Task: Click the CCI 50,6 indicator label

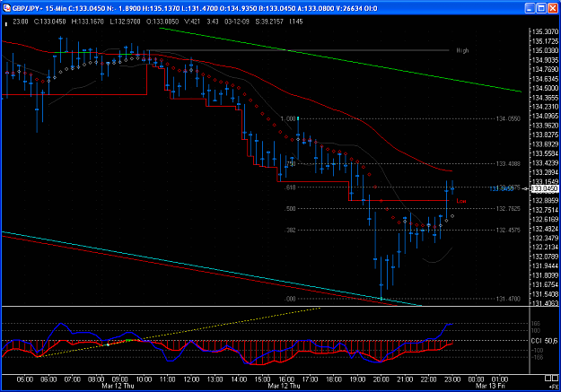Action: click(544, 341)
